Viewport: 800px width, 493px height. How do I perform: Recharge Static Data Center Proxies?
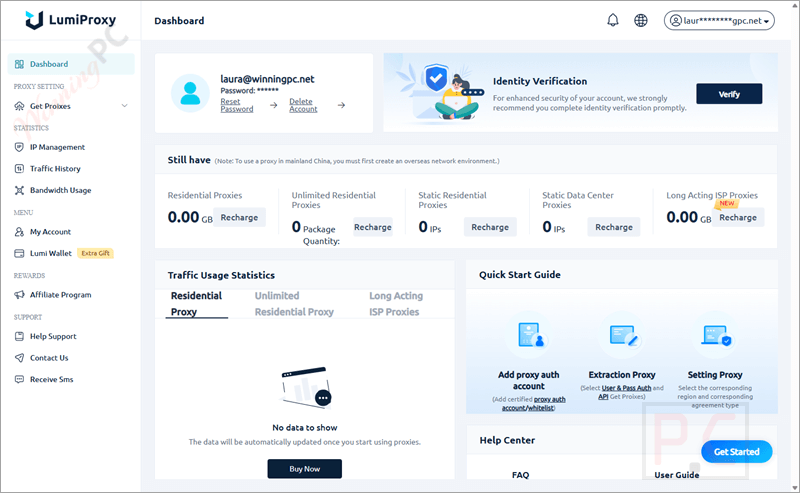614,227
